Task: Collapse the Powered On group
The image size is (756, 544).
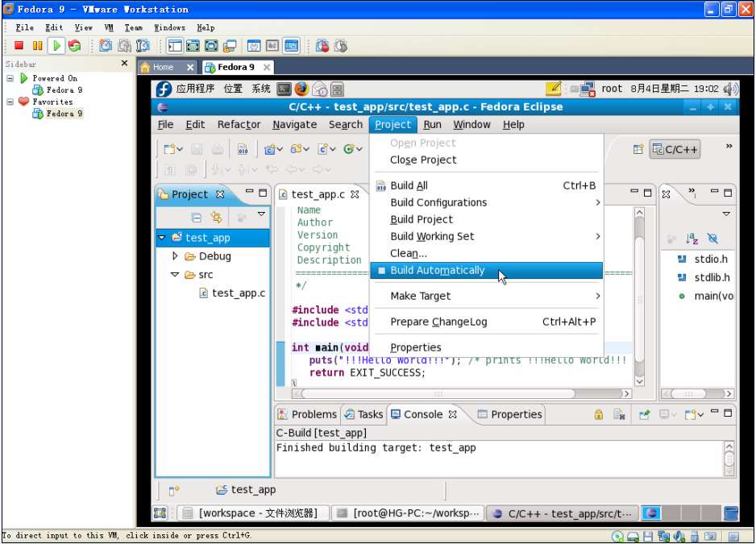Action: click(x=10, y=78)
